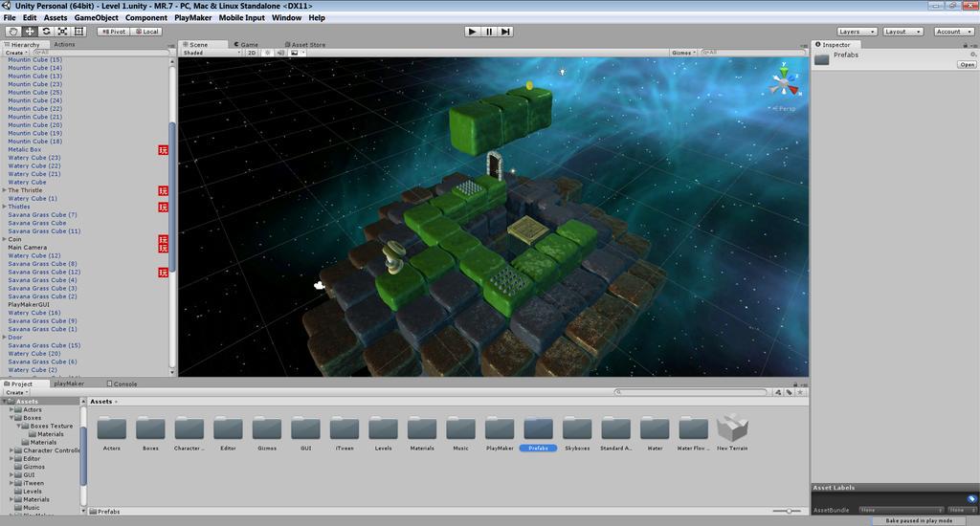The image size is (980, 526).
Task: Select Metalic Box in Hierarchy
Action: pyautogui.click(x=24, y=149)
